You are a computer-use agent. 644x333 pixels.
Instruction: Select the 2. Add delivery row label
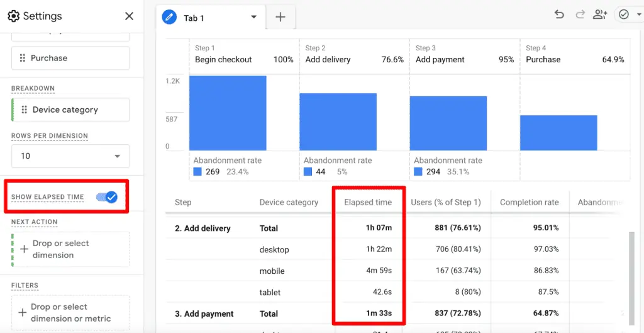203,228
